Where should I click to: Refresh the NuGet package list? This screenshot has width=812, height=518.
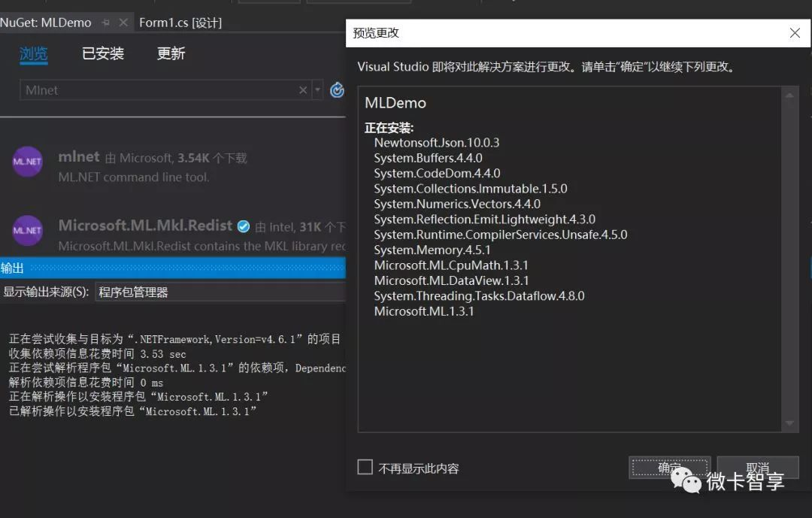(337, 90)
